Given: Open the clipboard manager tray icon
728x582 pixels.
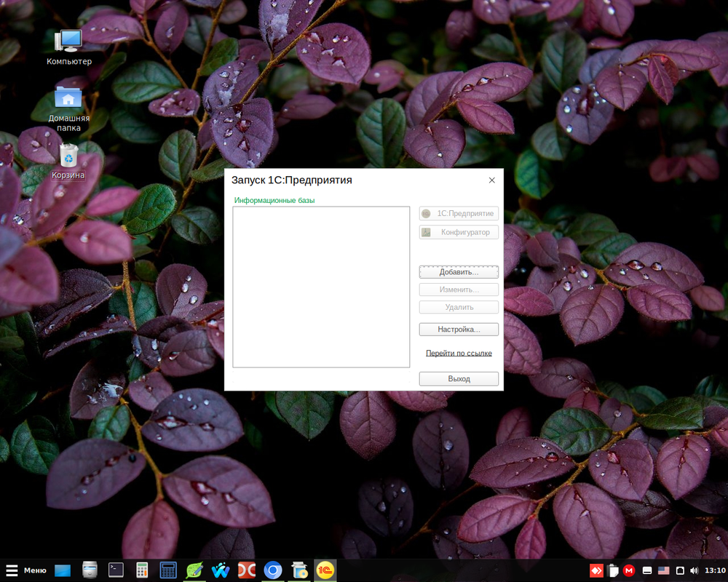Looking at the screenshot, I should coord(613,570).
